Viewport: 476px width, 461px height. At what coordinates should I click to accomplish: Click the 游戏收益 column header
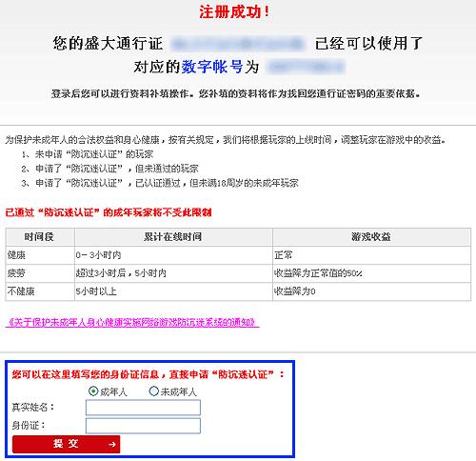371,237
